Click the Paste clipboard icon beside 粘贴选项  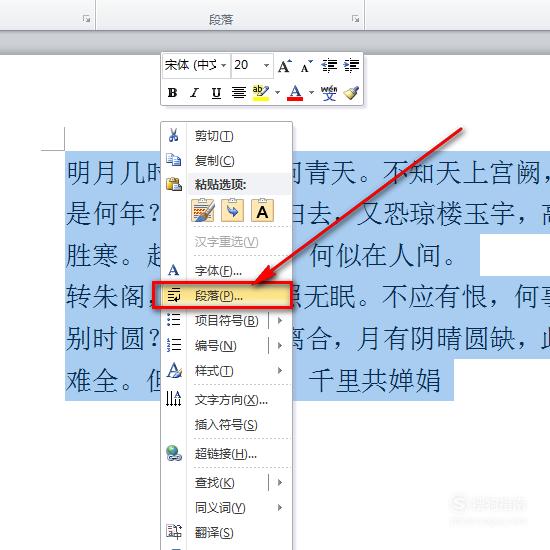pyautogui.click(x=174, y=184)
